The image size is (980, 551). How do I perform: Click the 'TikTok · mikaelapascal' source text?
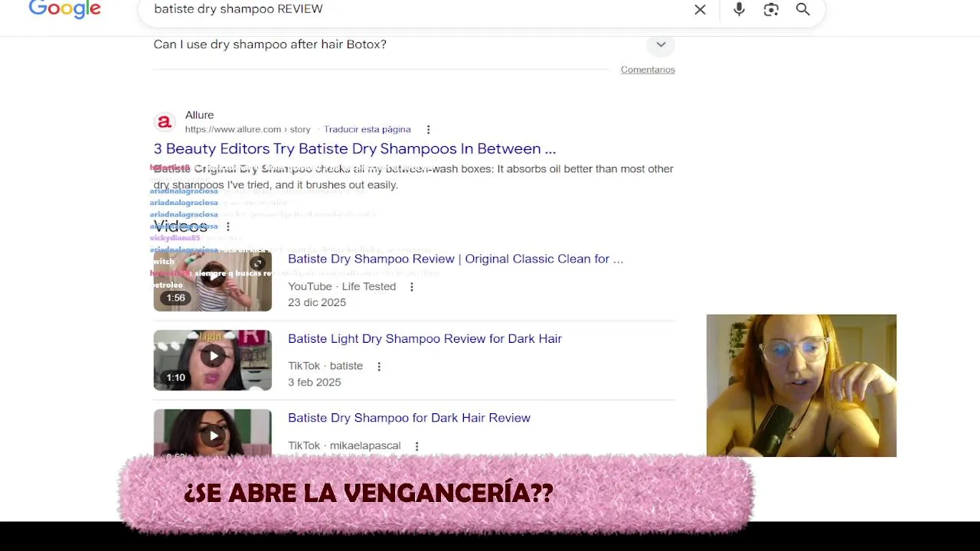point(344,445)
